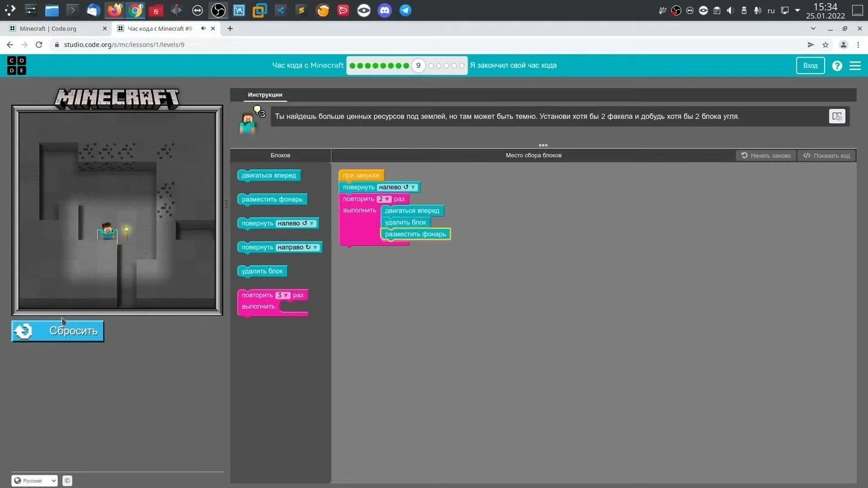
Task: Click the Вход sign-in button
Action: coord(810,66)
